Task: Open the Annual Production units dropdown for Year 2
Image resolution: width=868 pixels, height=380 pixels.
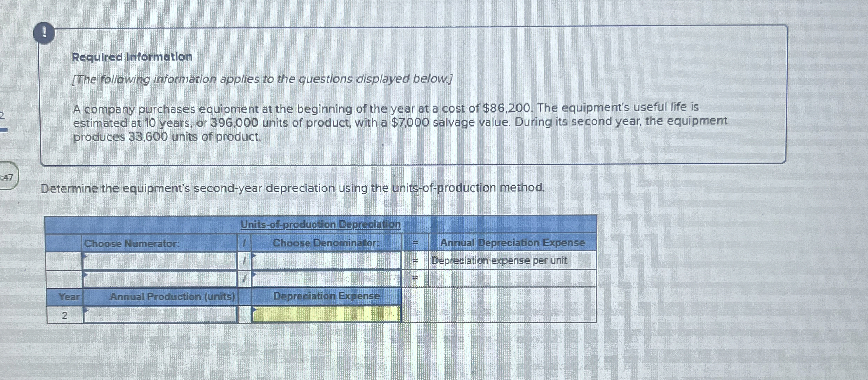Action: (160, 314)
